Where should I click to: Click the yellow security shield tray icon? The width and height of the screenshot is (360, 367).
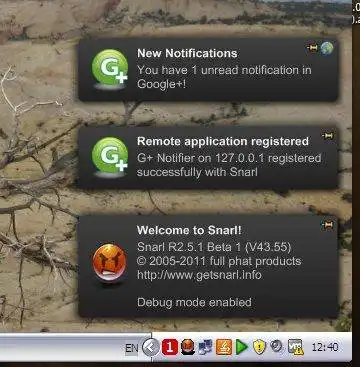point(259,347)
